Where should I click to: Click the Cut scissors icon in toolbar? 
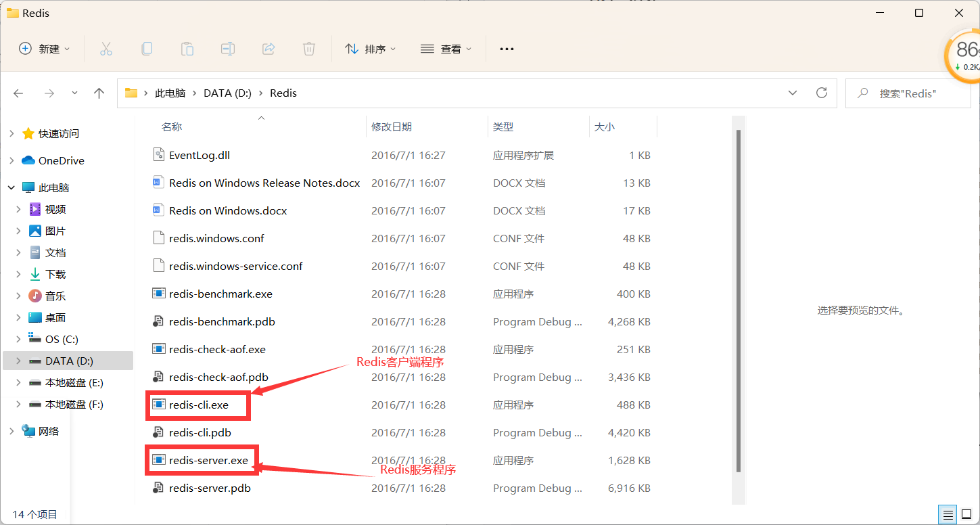click(x=106, y=49)
